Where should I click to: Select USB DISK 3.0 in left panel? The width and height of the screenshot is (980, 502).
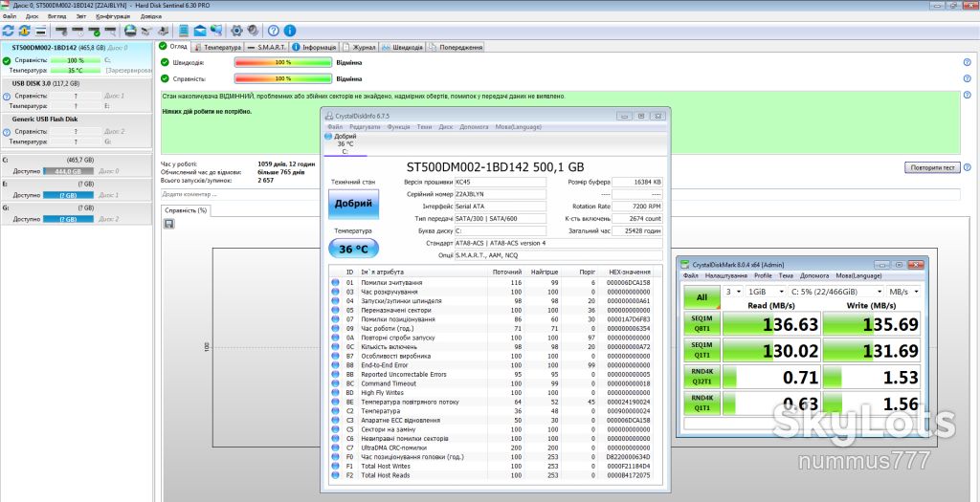[76, 95]
